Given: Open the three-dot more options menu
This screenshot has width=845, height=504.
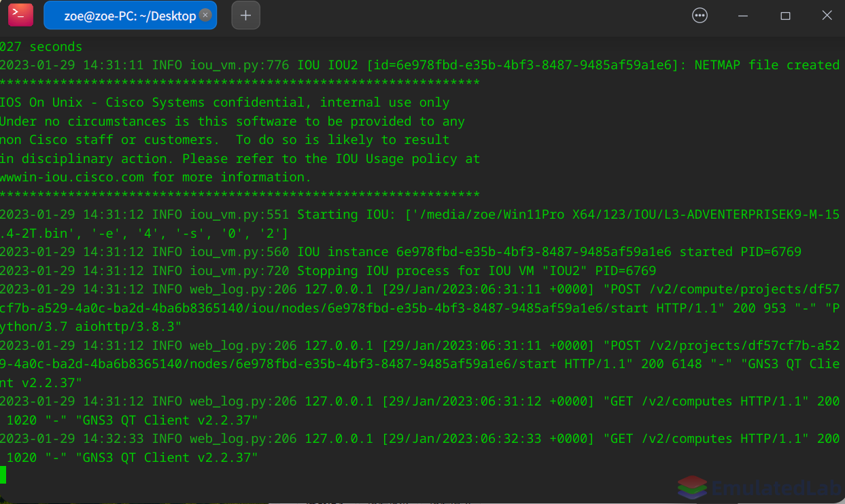Looking at the screenshot, I should pos(700,16).
